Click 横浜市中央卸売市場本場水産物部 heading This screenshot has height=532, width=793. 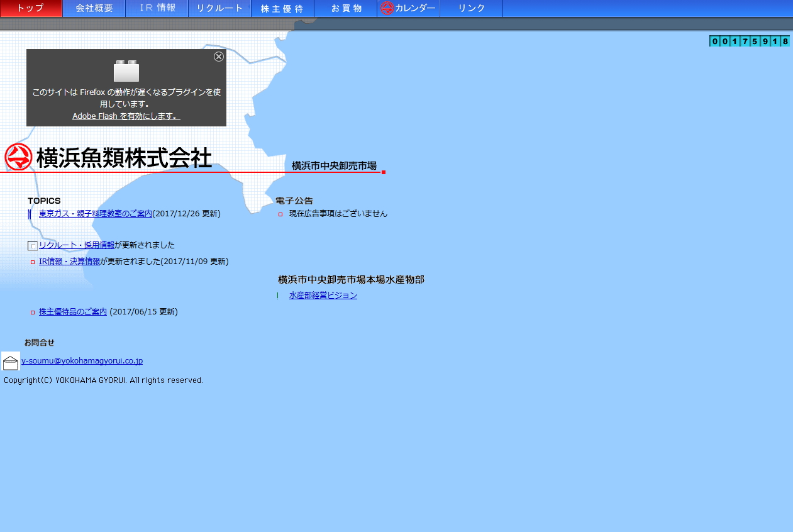[352, 280]
